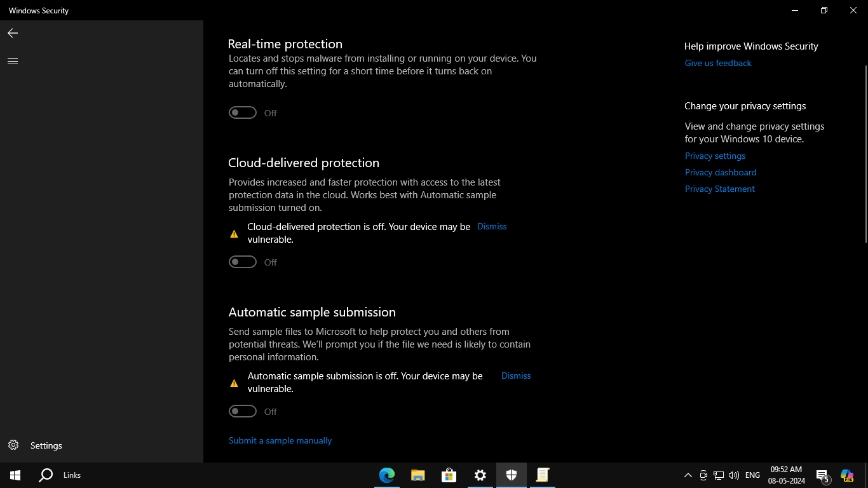Close the Windows Security window
Screen dimensions: 868x488
[853, 10]
